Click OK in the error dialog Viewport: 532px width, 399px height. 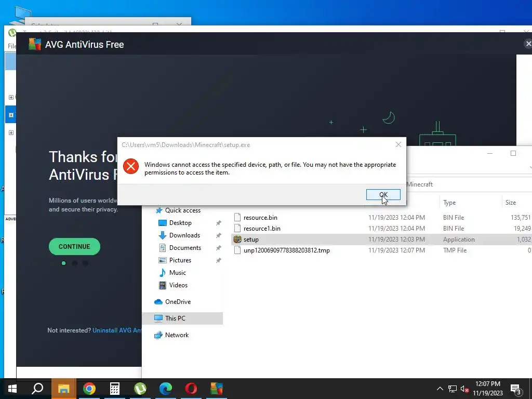[383, 194]
